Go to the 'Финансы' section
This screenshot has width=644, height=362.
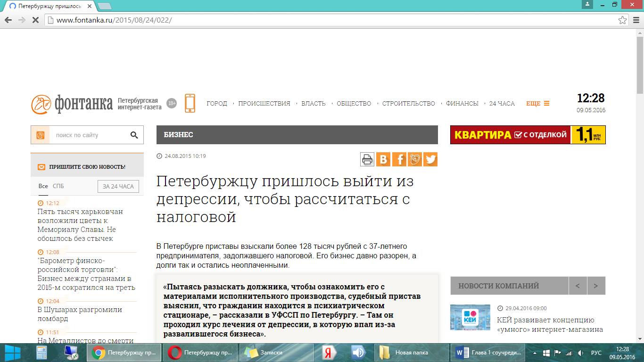pos(462,104)
